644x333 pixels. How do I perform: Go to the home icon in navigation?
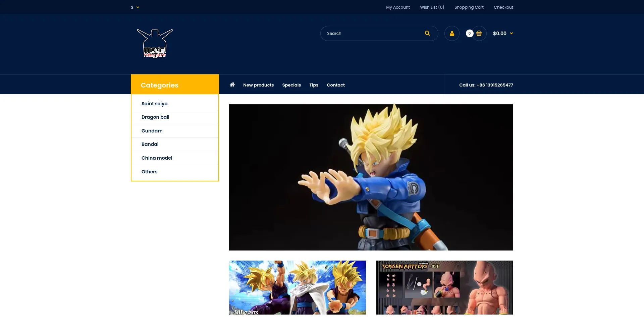[232, 85]
